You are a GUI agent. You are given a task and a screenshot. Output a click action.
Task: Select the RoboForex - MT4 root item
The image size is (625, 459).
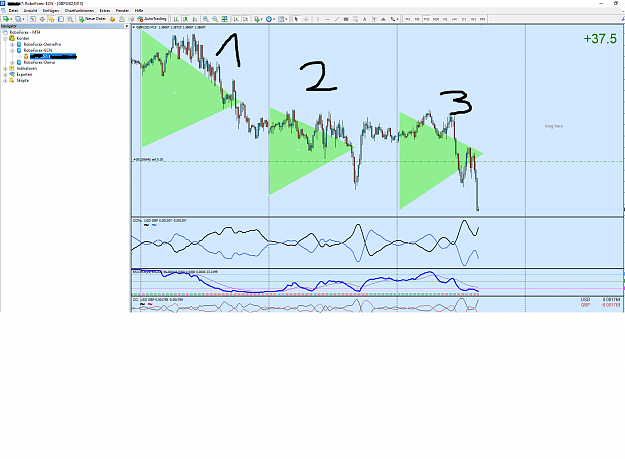click(25, 32)
